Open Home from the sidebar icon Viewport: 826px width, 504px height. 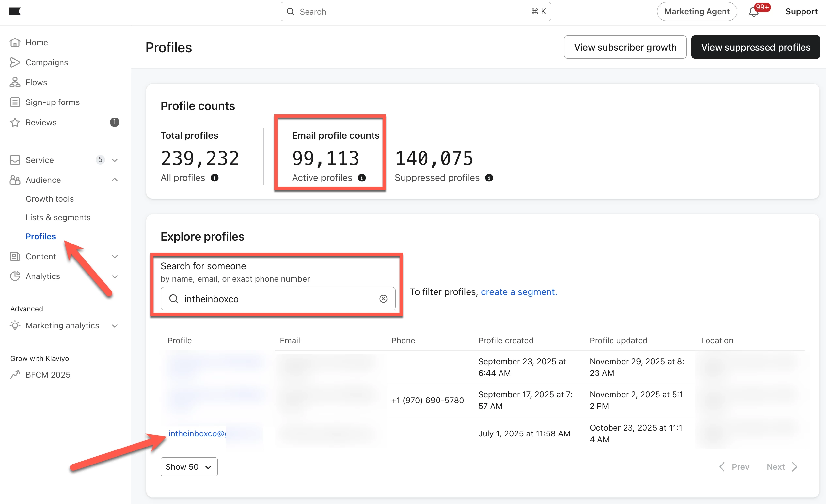coord(15,42)
